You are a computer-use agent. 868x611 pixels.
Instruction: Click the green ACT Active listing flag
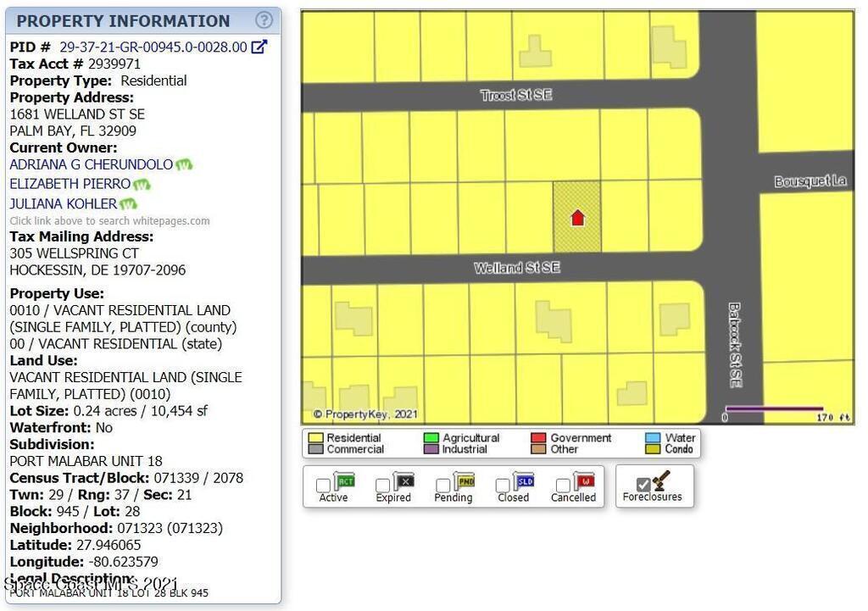pyautogui.click(x=345, y=482)
